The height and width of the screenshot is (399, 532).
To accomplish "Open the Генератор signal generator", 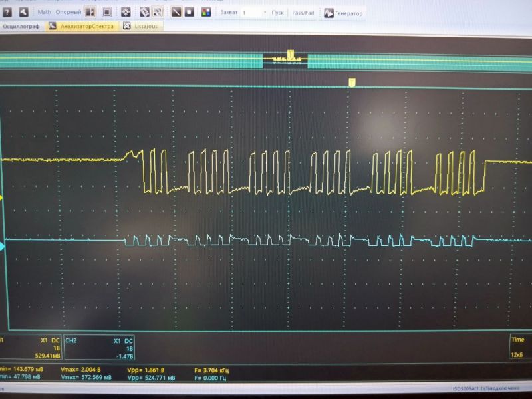I will pyautogui.click(x=344, y=13).
